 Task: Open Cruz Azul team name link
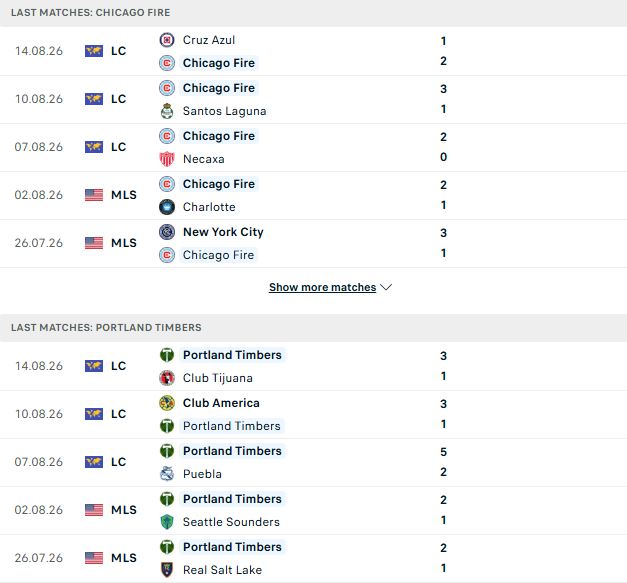tap(209, 40)
